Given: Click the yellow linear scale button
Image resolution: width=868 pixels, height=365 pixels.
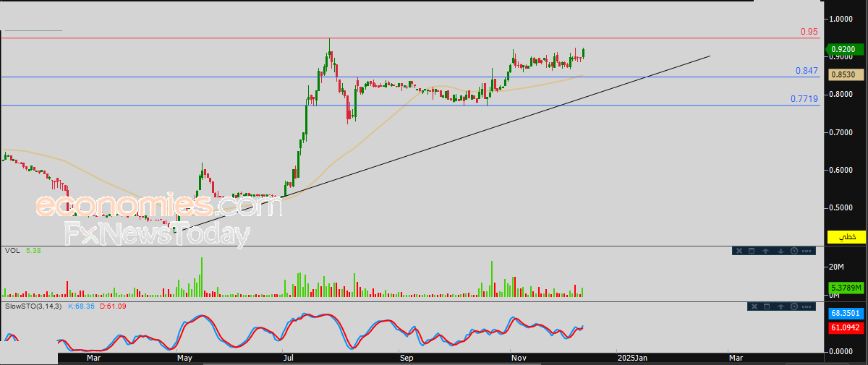Looking at the screenshot, I should pyautogui.click(x=846, y=237).
